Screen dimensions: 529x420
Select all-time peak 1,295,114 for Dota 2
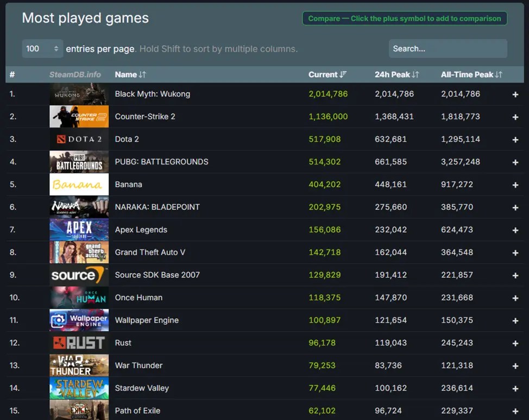pos(461,139)
